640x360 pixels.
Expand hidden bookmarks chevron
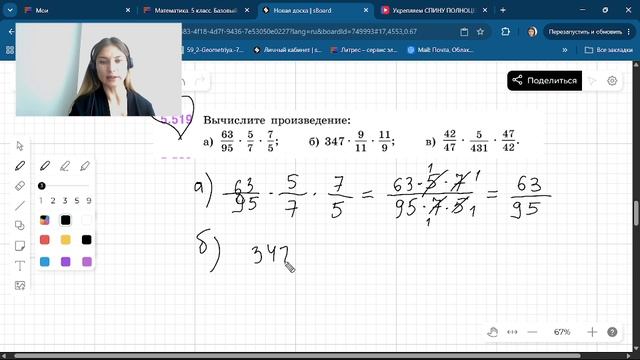565,50
